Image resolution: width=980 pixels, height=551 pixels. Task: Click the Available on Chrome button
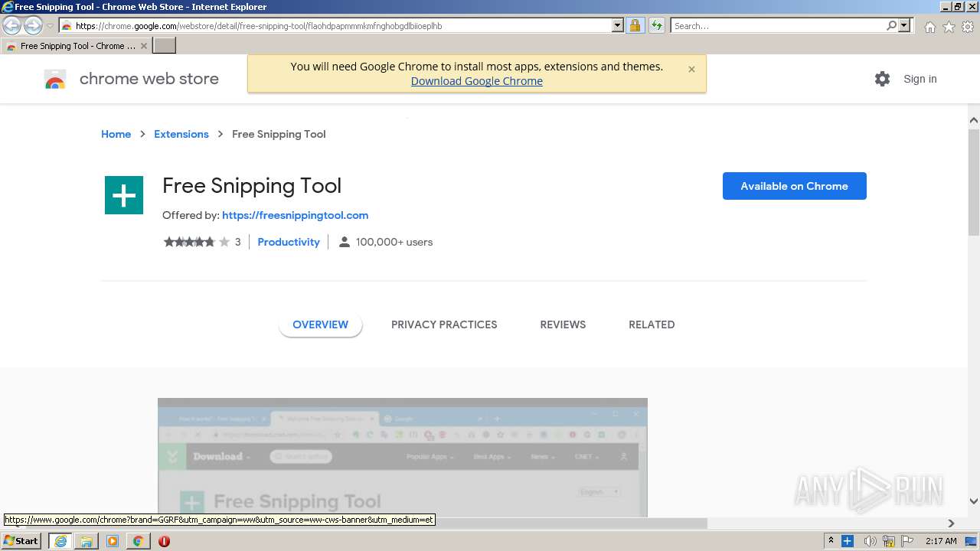coord(794,186)
